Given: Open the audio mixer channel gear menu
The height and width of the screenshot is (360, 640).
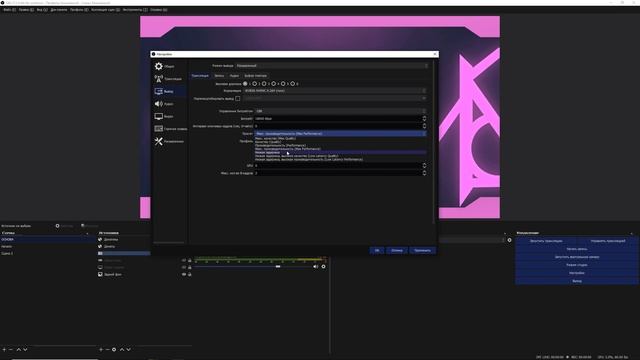Looking at the screenshot, I should tap(324, 267).
